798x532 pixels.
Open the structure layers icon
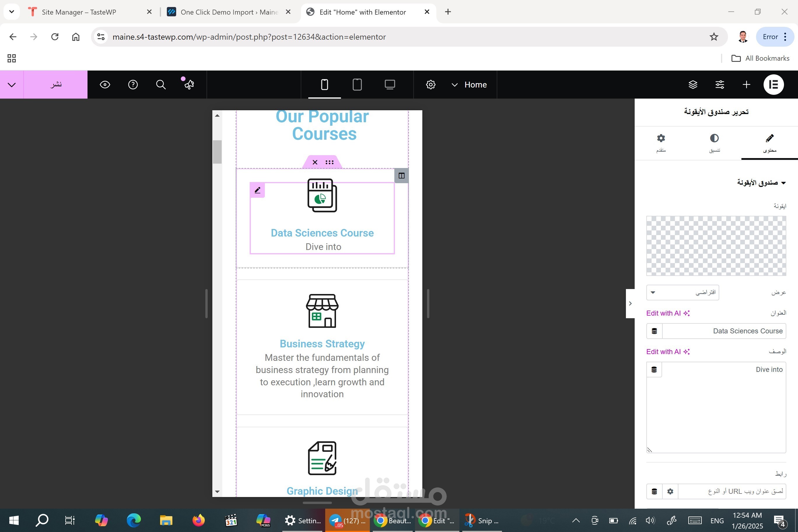point(693,85)
